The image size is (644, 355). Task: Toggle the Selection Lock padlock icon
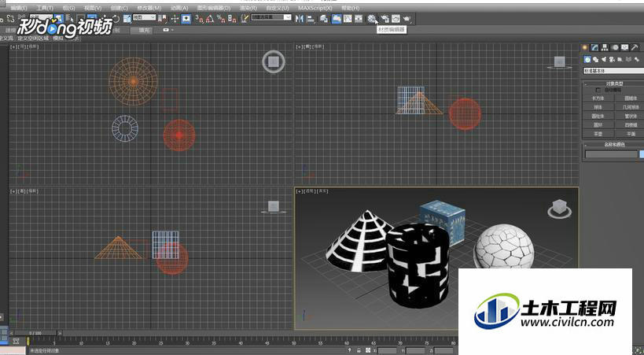click(359, 350)
